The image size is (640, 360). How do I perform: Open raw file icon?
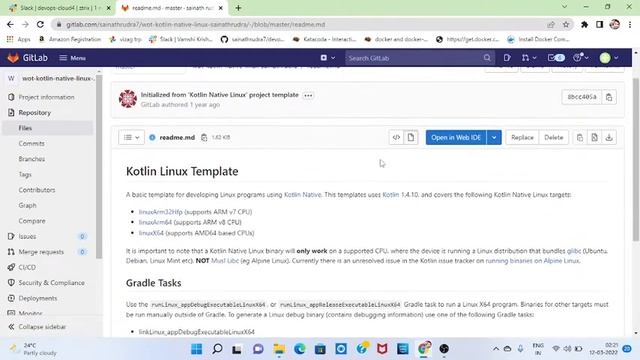click(594, 138)
